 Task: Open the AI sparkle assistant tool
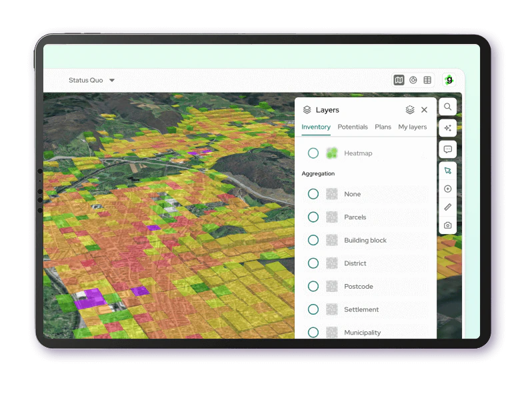point(447,128)
